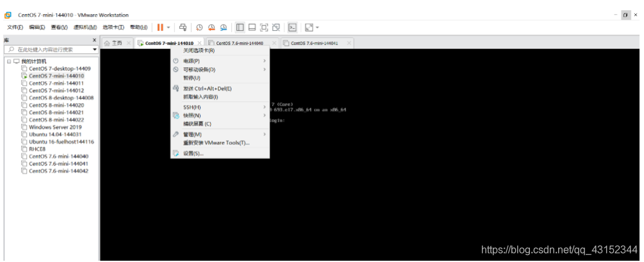The height and width of the screenshot is (262, 644).
Task: Expand the 快照(N) snapshot submenu
Action: pos(220,115)
